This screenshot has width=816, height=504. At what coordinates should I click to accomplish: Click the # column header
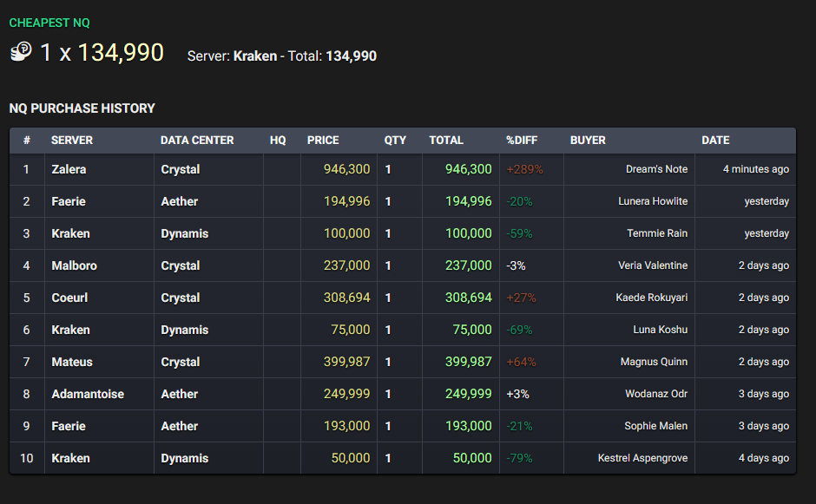coord(27,141)
